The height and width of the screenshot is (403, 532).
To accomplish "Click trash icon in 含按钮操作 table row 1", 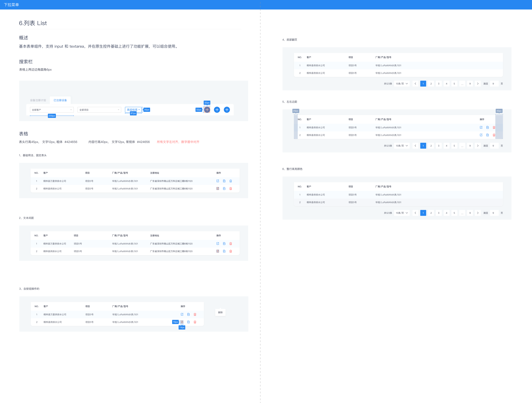I will click(195, 314).
